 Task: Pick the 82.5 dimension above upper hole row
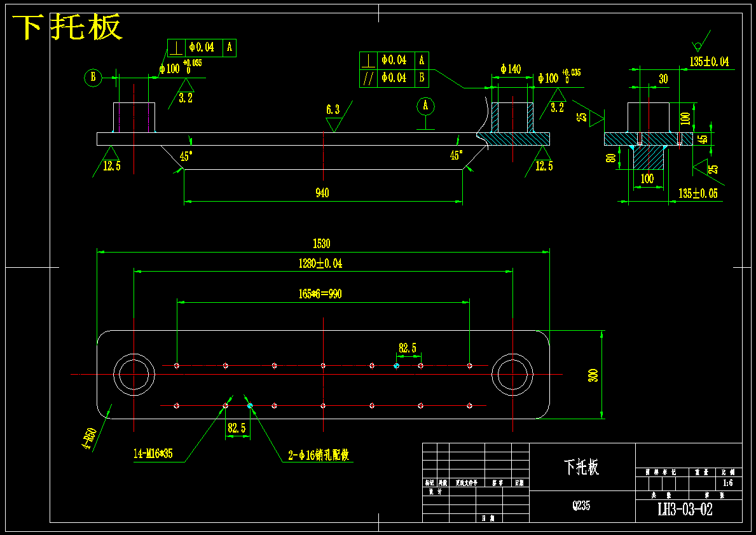click(408, 348)
